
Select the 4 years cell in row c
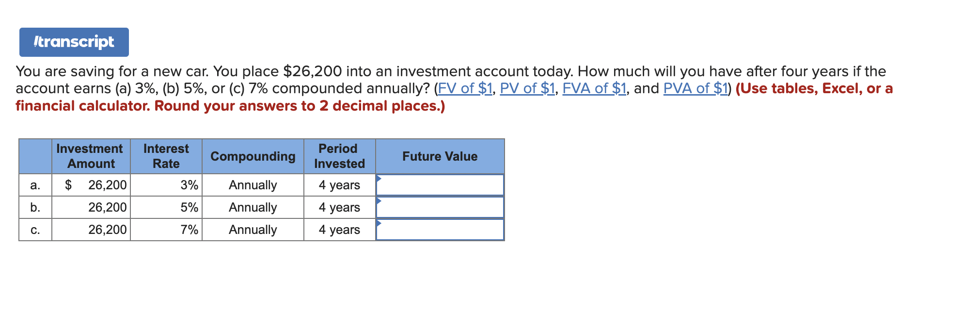pos(339,230)
